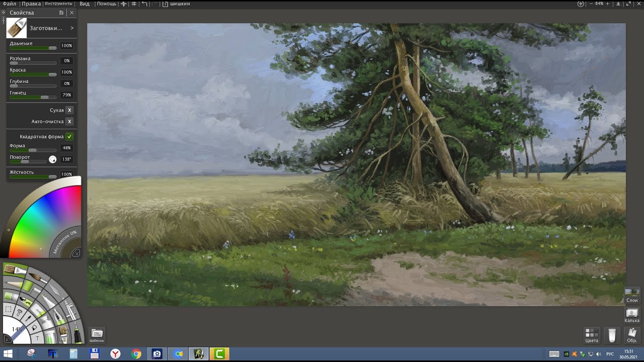Open the Файл menu
This screenshot has width=644, height=362.
(10, 4)
